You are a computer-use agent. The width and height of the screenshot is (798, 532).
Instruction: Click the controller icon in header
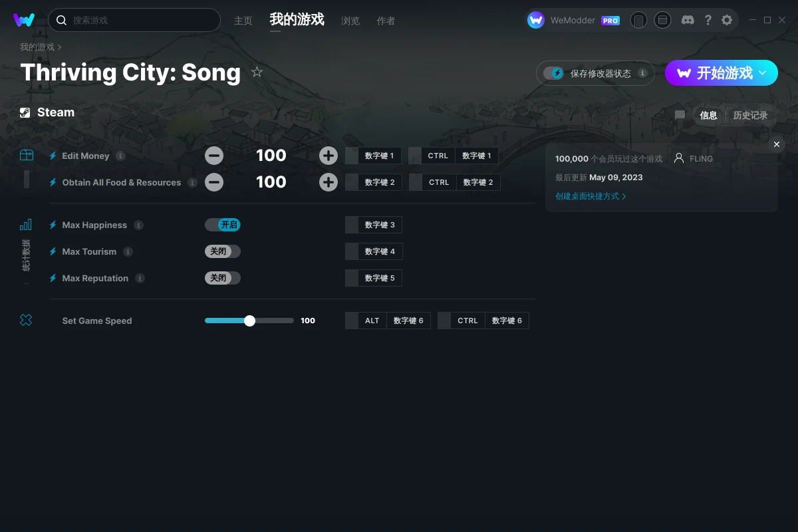[638, 20]
